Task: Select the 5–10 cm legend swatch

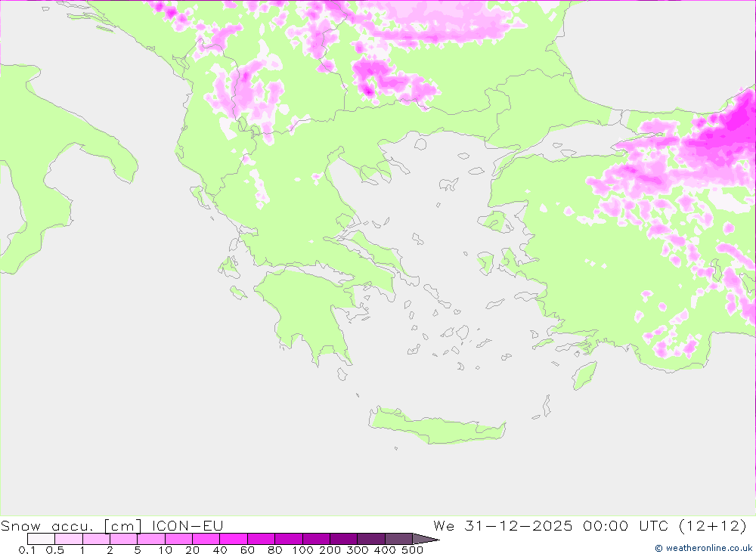Action: (x=151, y=539)
